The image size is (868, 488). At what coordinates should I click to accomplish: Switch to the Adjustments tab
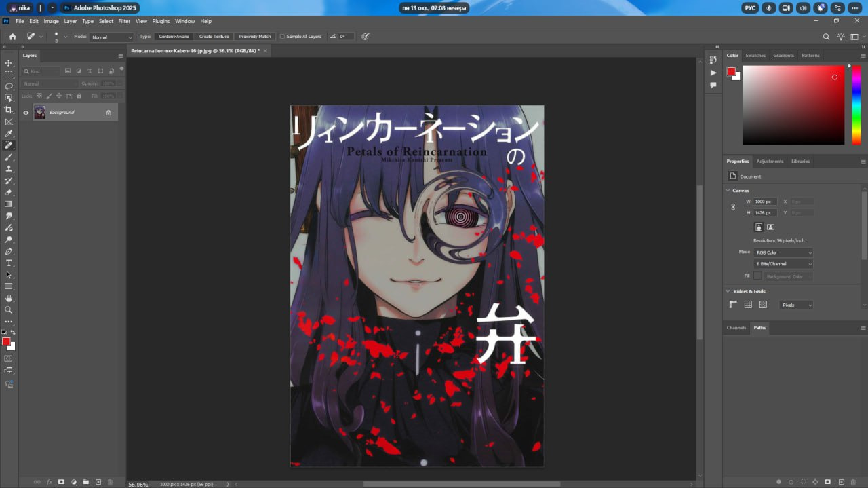tap(770, 162)
